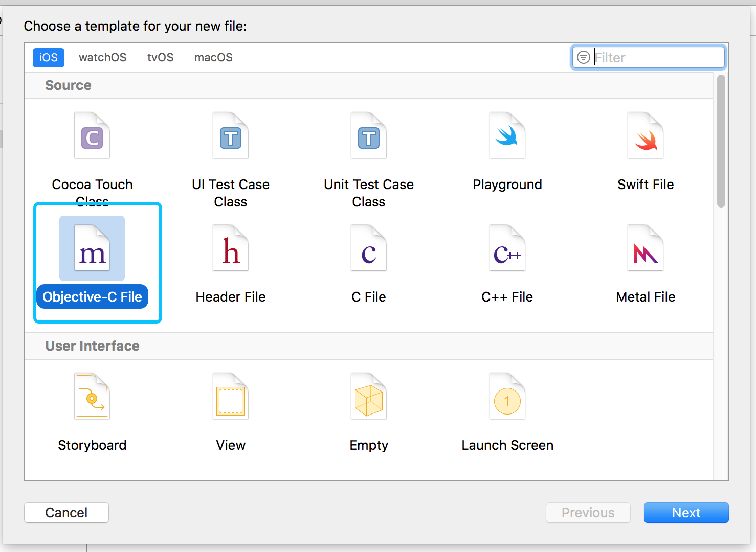The width and height of the screenshot is (756, 552).
Task: Click the View label under User Interface
Action: click(x=231, y=445)
